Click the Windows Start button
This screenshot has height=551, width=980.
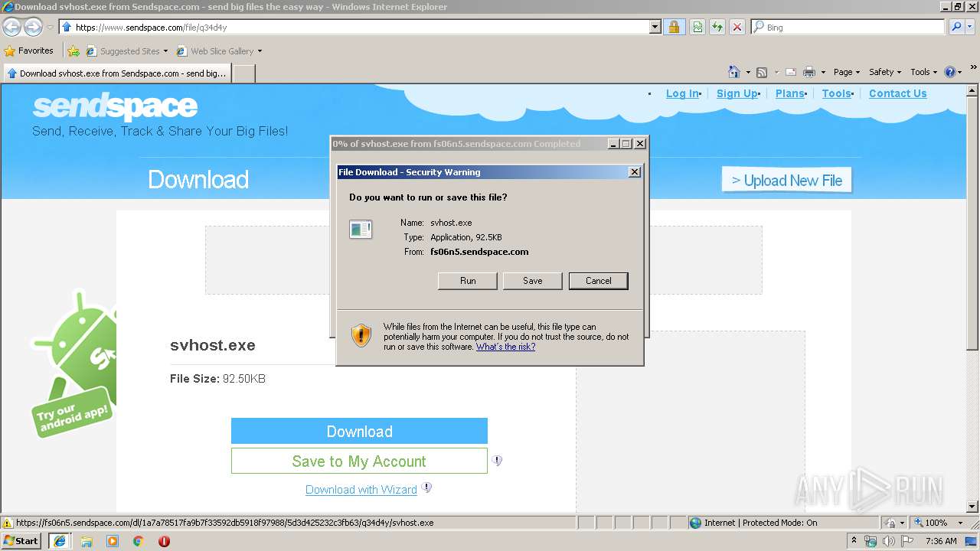[x=21, y=540]
